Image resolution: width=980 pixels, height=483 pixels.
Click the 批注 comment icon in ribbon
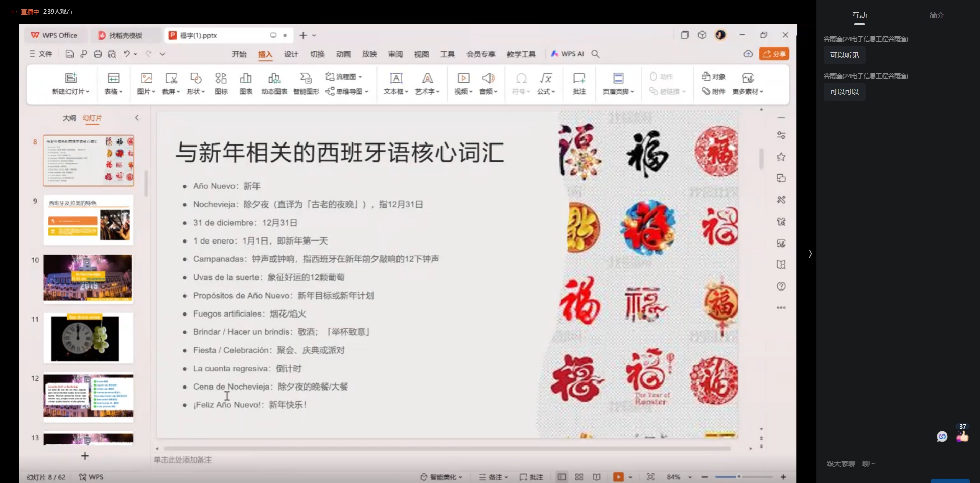point(579,78)
